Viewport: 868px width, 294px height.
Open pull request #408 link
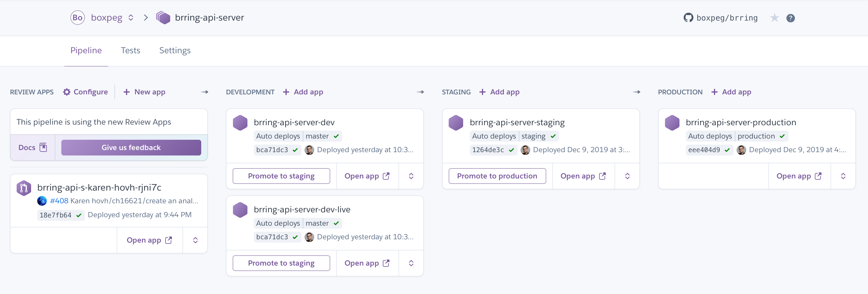59,201
